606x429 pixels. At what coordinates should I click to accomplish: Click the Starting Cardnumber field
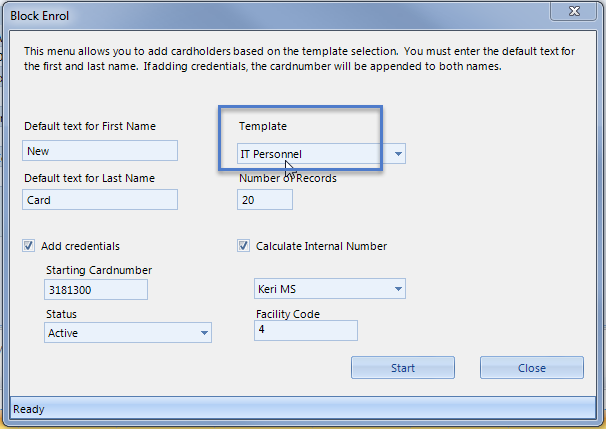96,290
